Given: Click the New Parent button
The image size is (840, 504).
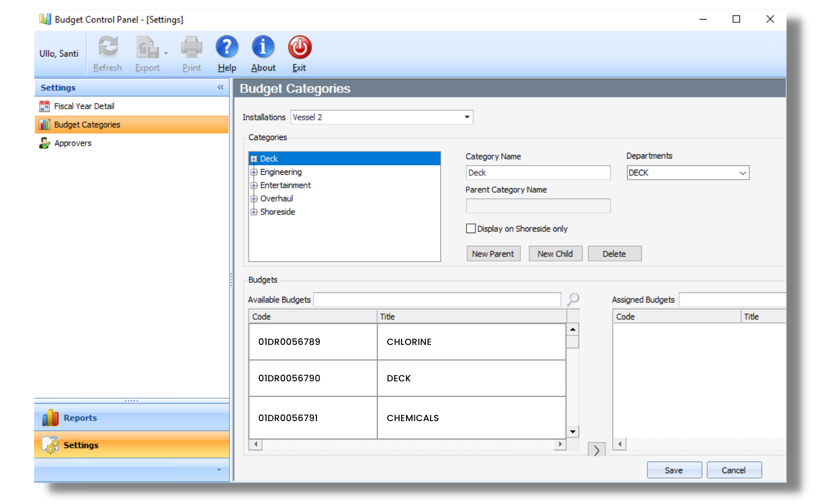Looking at the screenshot, I should coord(493,253).
